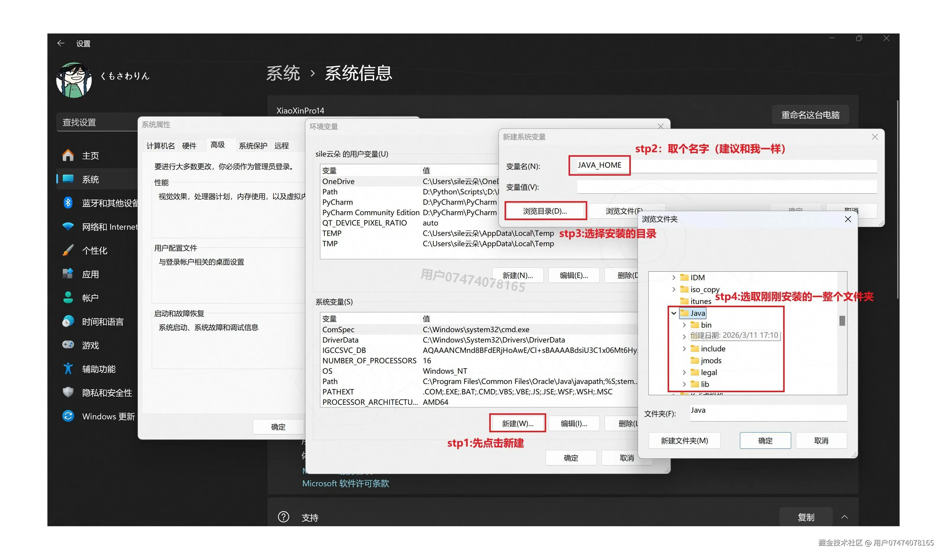The height and width of the screenshot is (560, 947).
Task: Click New (N) user variable button
Action: click(517, 275)
